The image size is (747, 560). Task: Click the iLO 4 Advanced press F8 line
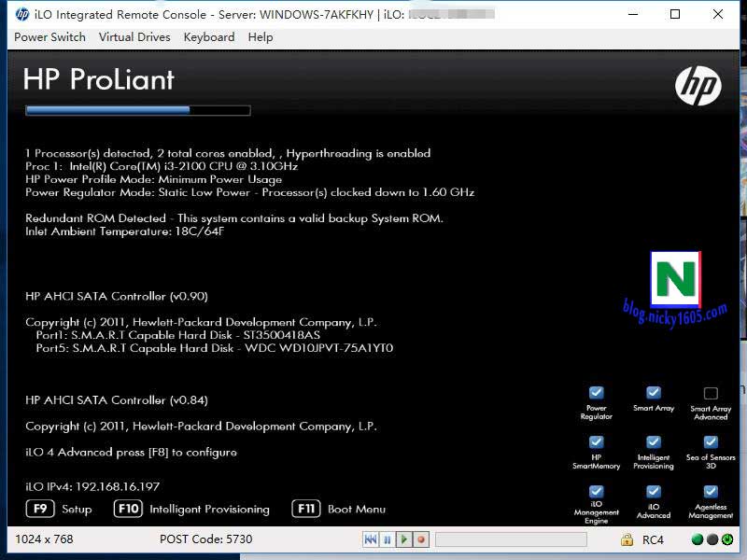pyautogui.click(x=131, y=453)
